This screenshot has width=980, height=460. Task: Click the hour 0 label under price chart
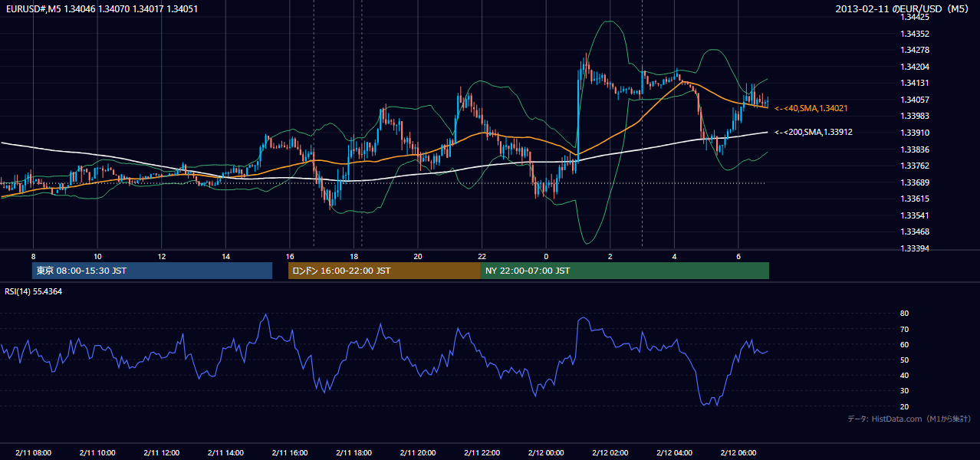click(x=546, y=256)
